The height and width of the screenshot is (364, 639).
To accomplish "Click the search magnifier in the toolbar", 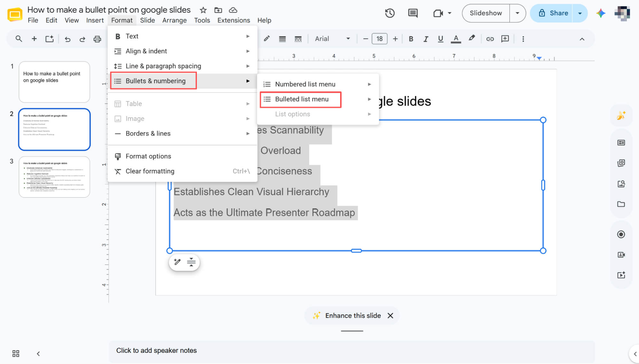I will point(19,39).
